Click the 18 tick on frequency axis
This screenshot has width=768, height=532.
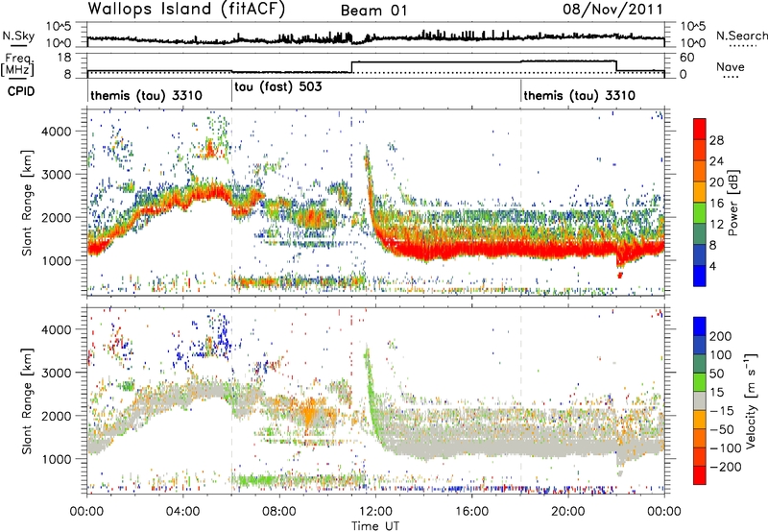pos(63,58)
